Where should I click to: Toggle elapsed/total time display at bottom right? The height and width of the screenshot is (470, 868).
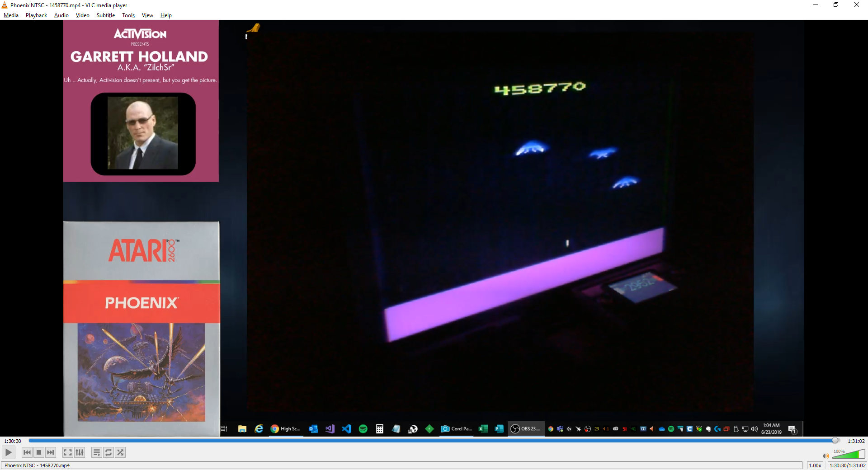847,465
